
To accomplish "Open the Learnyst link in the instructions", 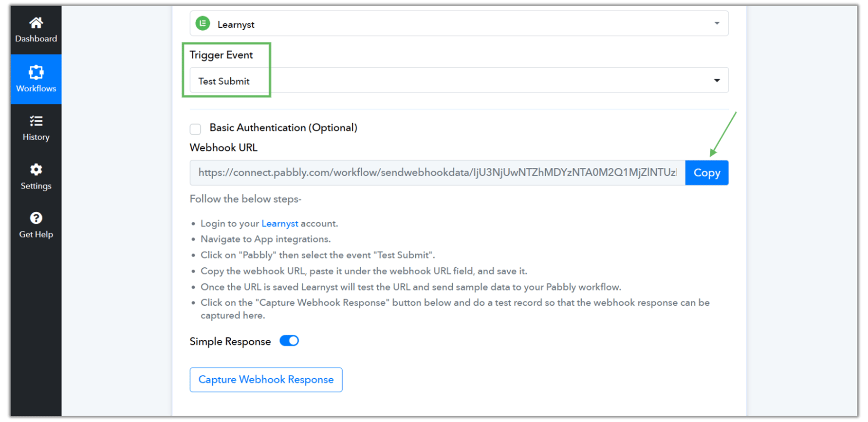I will [280, 223].
